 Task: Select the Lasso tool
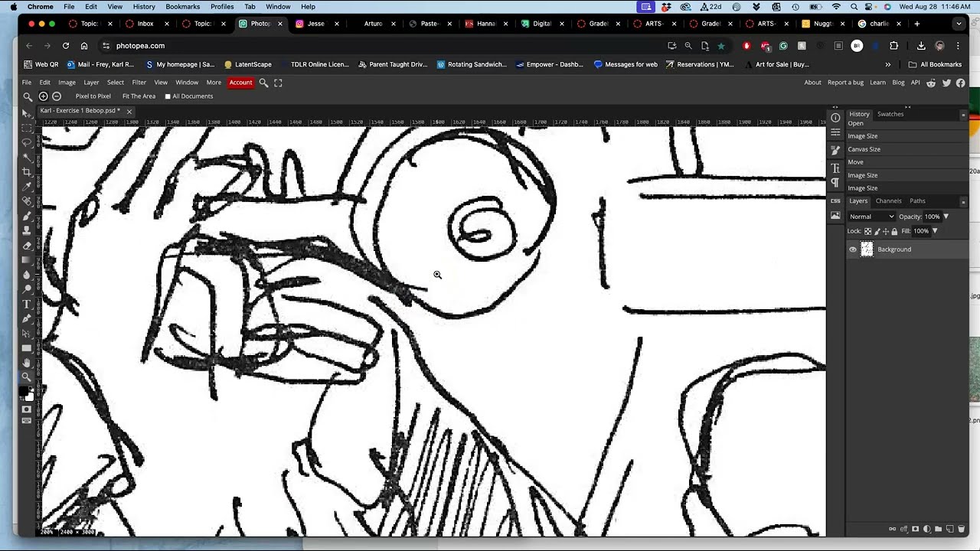(27, 142)
